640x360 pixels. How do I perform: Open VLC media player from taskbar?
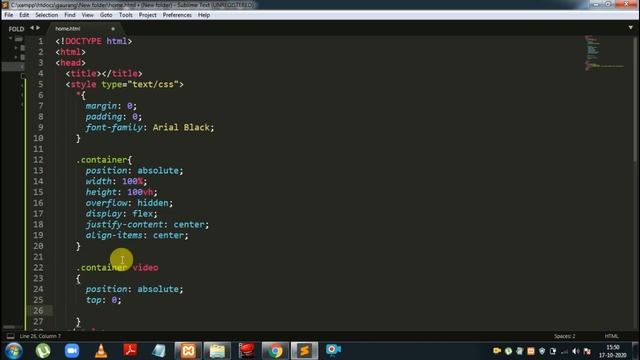click(x=101, y=351)
